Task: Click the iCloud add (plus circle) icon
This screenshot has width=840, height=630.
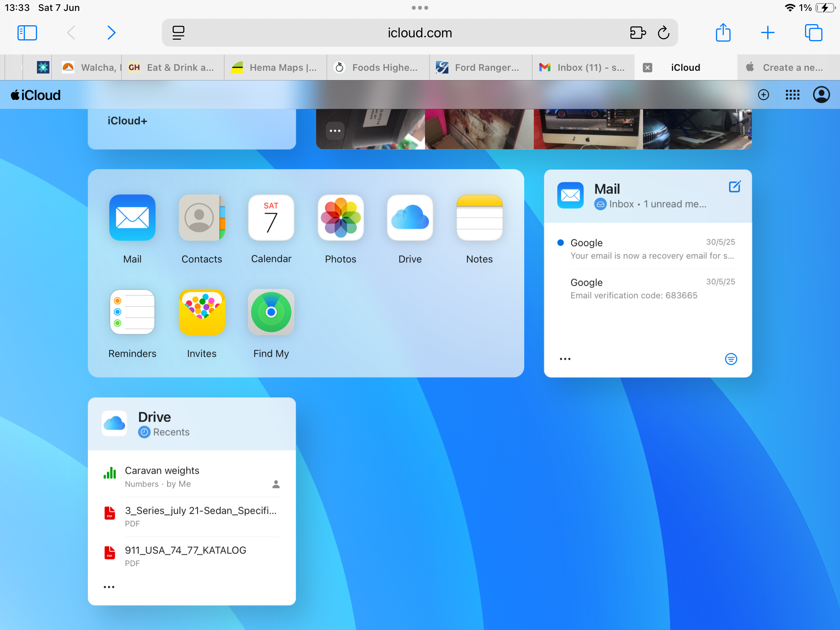Action: (763, 95)
